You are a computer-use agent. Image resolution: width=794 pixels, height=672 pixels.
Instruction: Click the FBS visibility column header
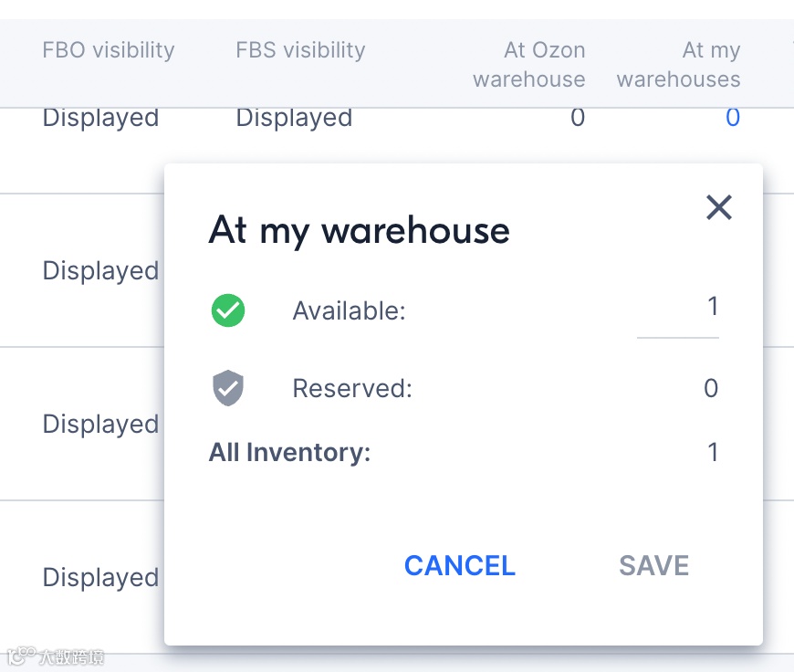[x=300, y=50]
